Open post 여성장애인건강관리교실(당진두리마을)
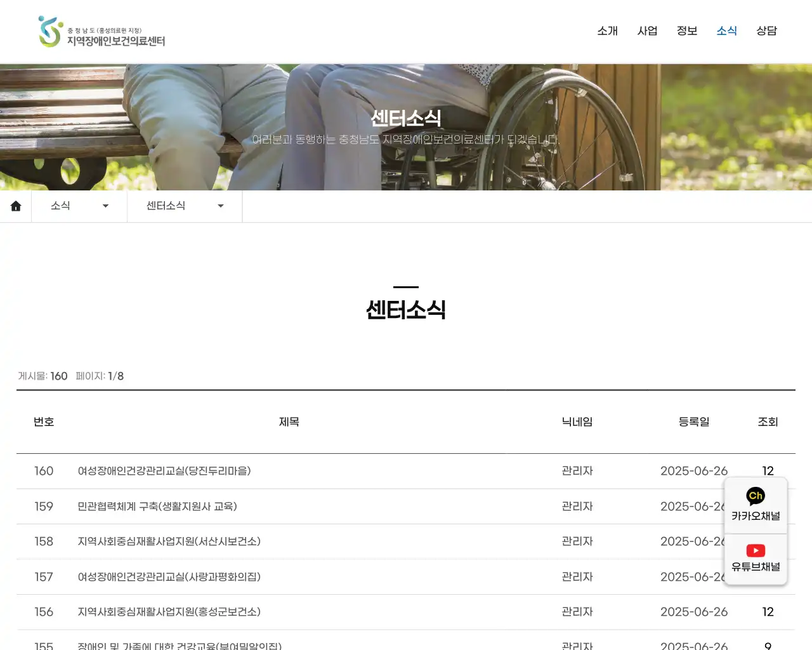The image size is (812, 650). click(164, 471)
